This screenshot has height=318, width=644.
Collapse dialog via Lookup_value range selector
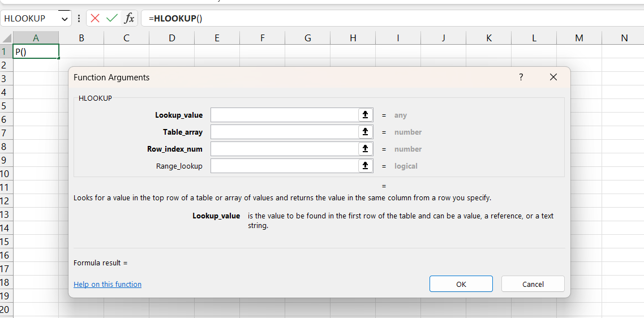366,115
